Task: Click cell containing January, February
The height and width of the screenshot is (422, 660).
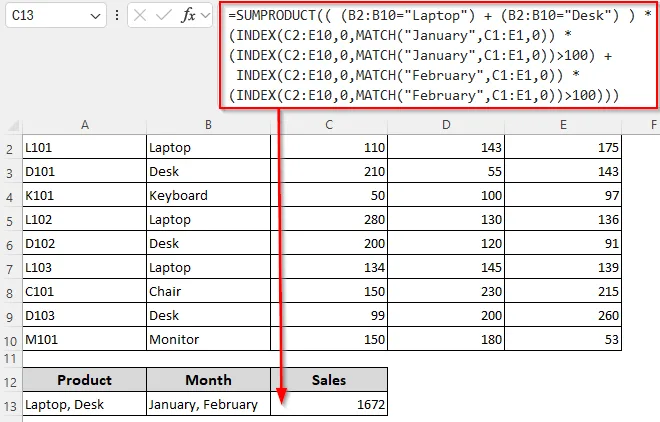Action: pyautogui.click(x=208, y=404)
